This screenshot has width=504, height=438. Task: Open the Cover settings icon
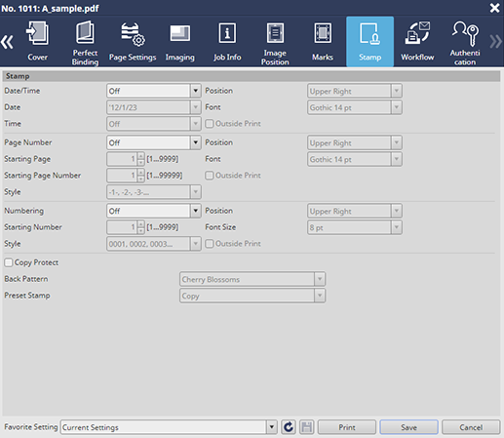37,42
